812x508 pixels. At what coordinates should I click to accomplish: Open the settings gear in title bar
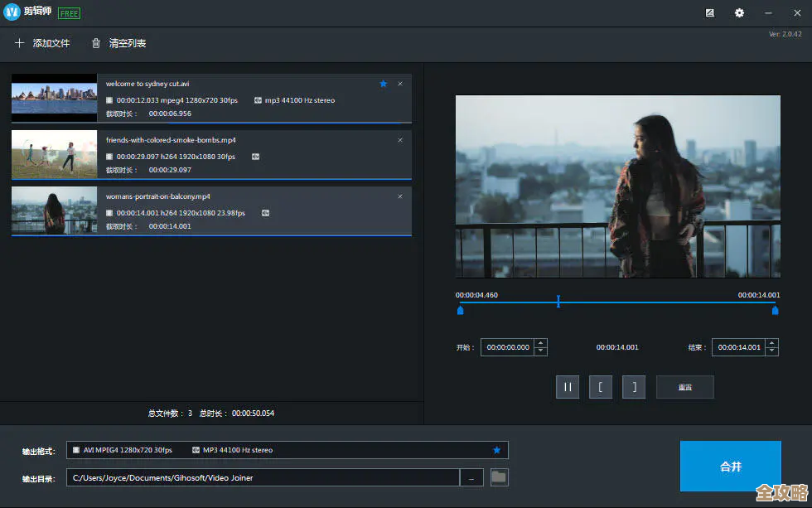(739, 13)
